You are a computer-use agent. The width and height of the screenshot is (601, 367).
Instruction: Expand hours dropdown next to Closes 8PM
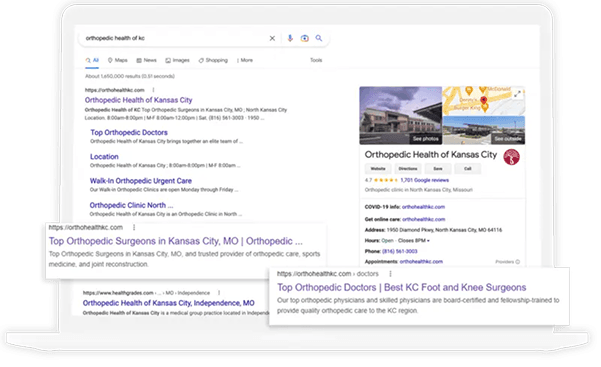pyautogui.click(x=428, y=241)
